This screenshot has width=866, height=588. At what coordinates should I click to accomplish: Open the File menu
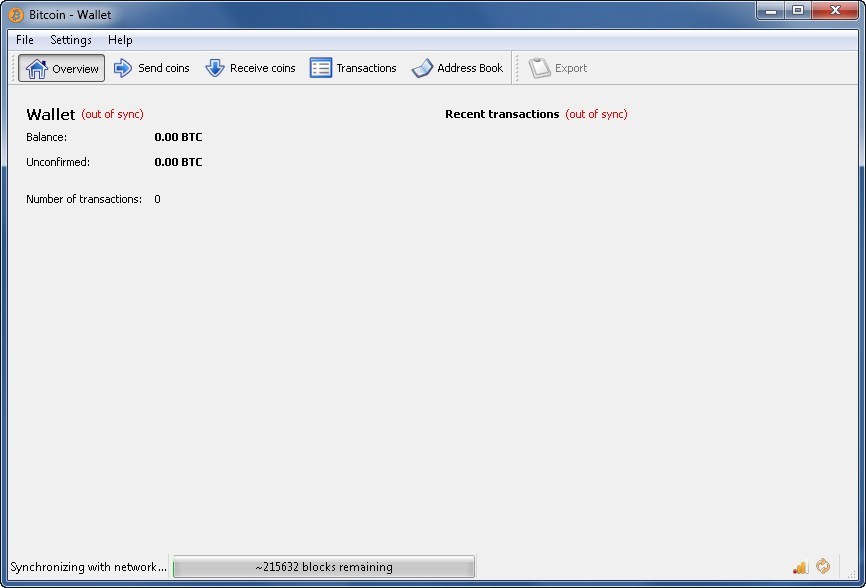tap(25, 40)
